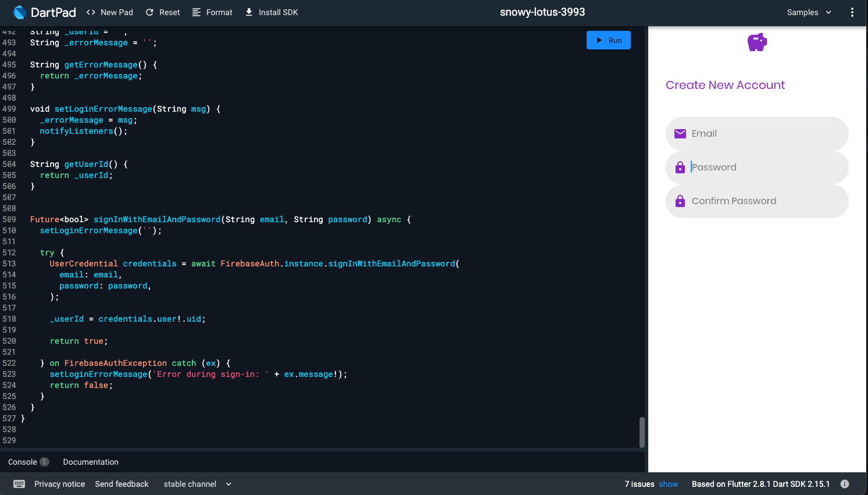868x495 pixels.
Task: Click the DartPad logo icon
Action: [x=19, y=12]
